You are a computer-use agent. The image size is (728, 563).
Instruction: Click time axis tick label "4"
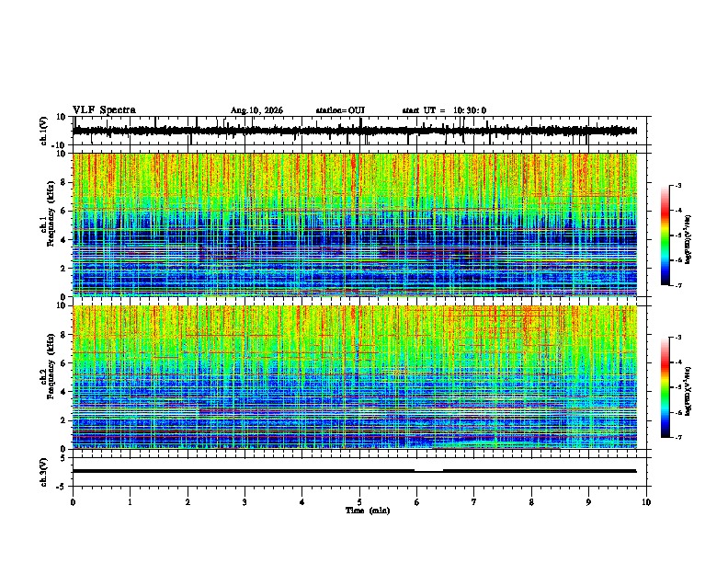pyautogui.click(x=302, y=502)
